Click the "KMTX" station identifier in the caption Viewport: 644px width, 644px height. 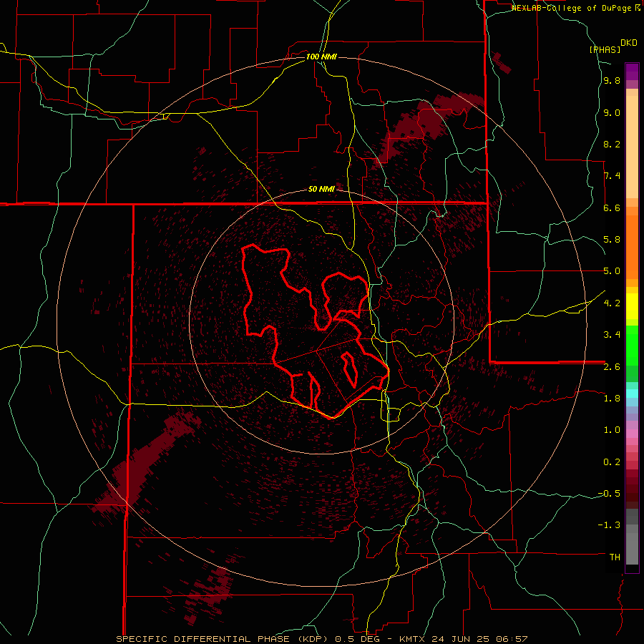[413, 639]
